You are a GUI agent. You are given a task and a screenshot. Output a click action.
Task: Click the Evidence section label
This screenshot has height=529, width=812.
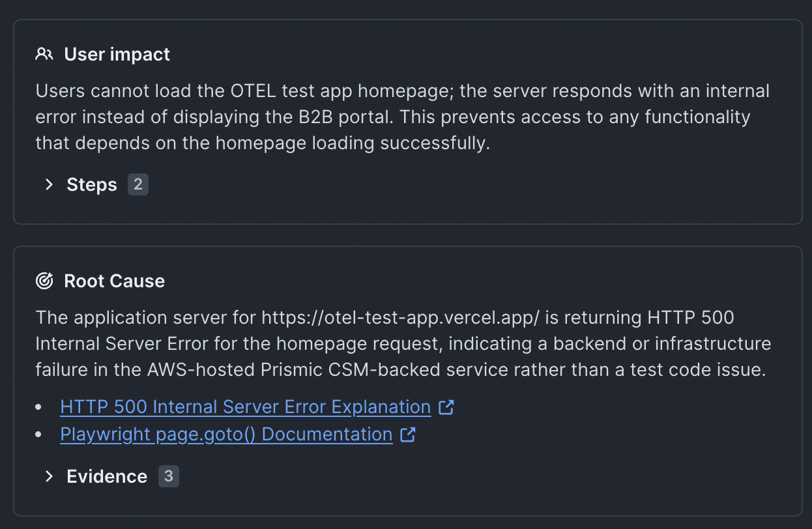[107, 476]
